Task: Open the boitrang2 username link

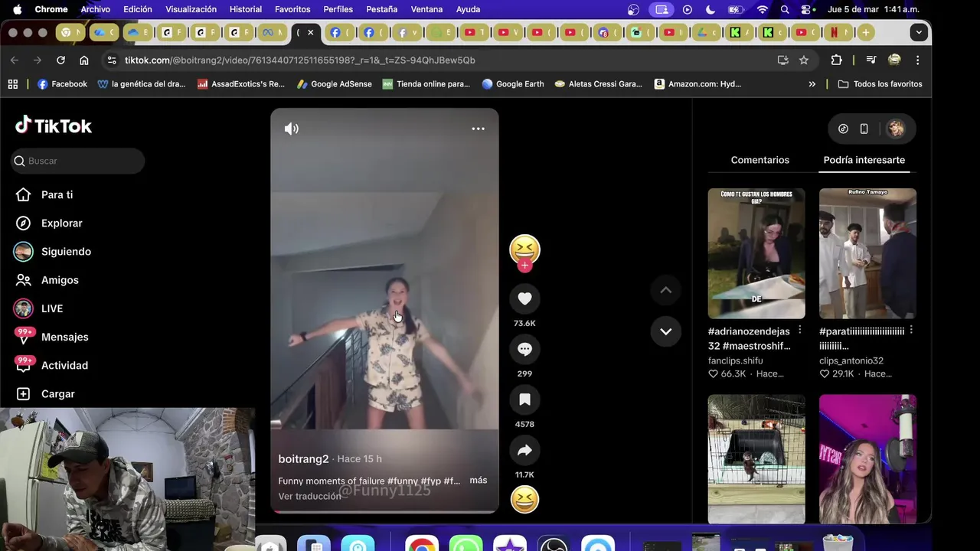Action: [303, 458]
